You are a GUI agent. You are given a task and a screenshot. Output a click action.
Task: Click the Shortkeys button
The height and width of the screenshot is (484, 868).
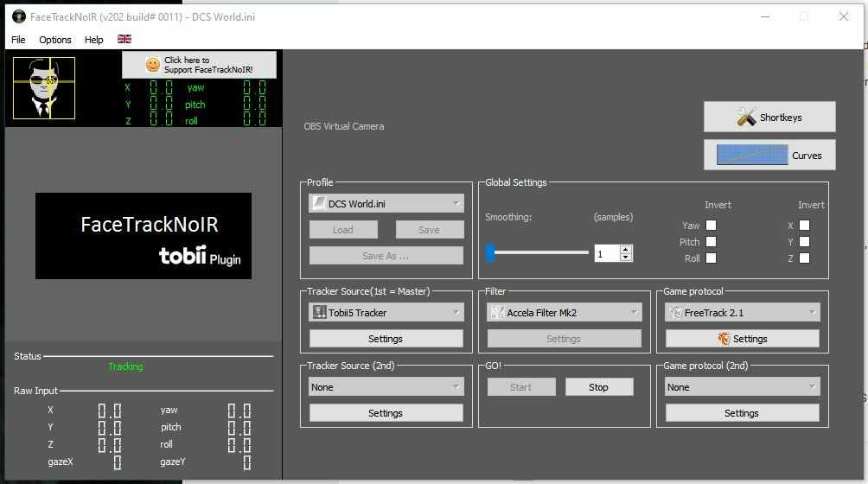click(x=769, y=117)
